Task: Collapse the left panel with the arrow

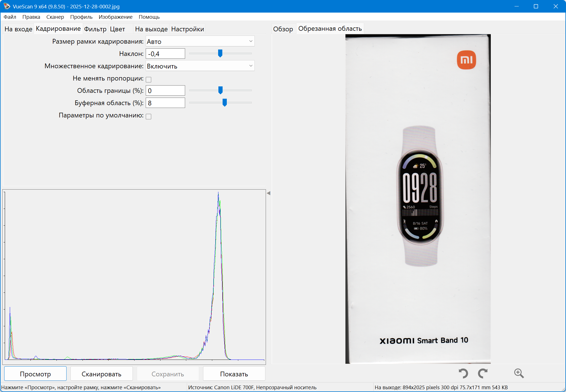Action: point(268,193)
